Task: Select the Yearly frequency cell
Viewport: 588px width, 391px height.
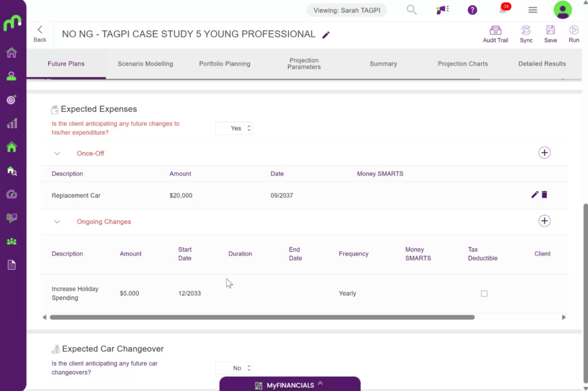Action: click(x=347, y=293)
